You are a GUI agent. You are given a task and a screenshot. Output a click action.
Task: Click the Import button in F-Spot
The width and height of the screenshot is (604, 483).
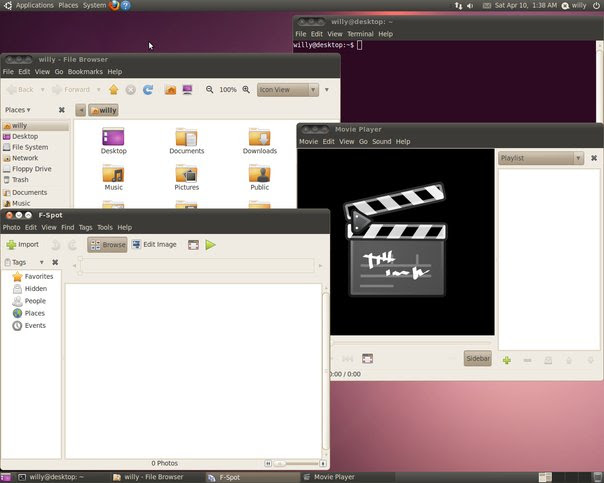[22, 245]
